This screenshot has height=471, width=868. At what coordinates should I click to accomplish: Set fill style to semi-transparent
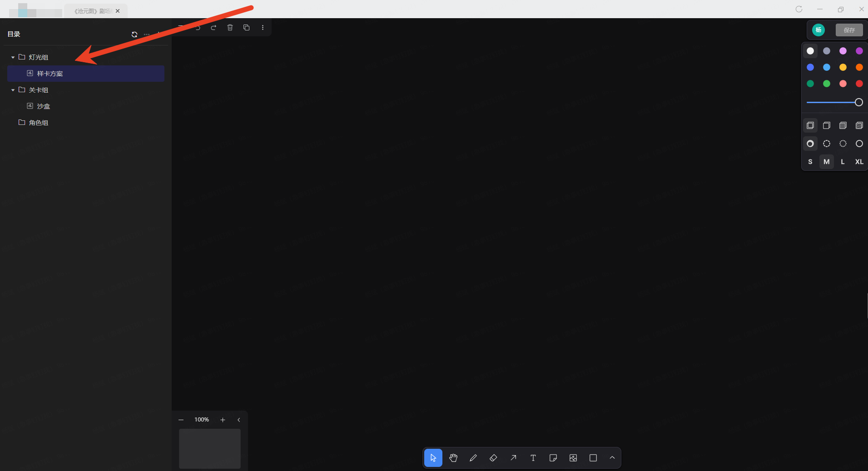pyautogui.click(x=827, y=125)
